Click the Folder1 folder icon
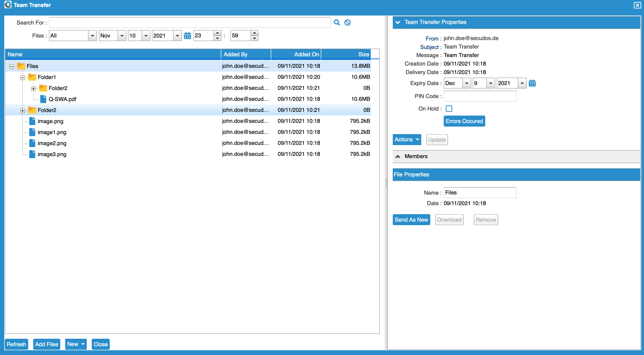This screenshot has width=644, height=355. pyautogui.click(x=32, y=77)
